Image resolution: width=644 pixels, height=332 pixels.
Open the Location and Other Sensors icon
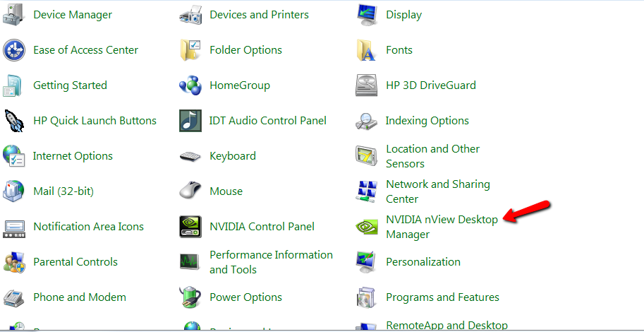point(367,156)
